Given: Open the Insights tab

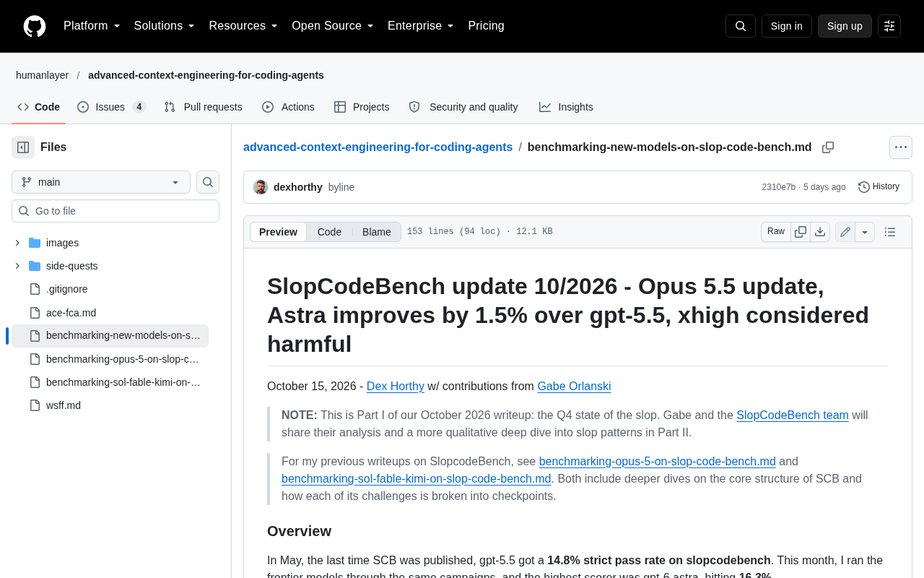Looking at the screenshot, I should tap(566, 107).
